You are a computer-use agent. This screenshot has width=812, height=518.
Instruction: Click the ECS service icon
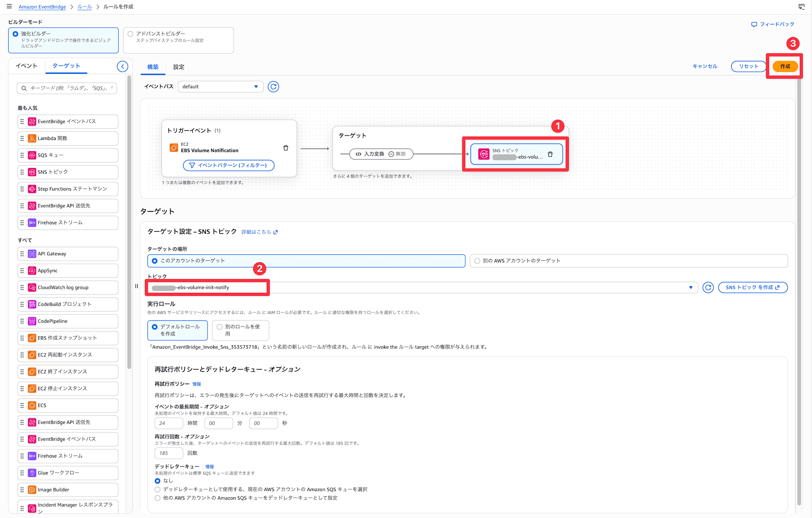click(x=32, y=405)
